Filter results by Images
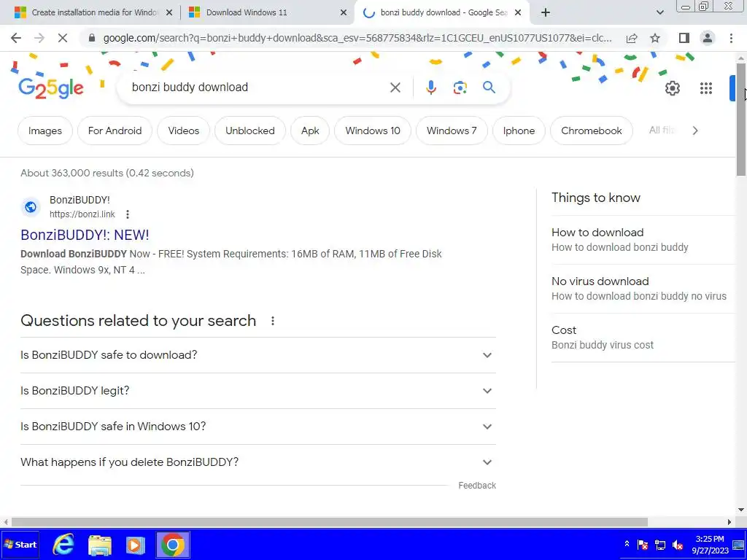 (x=44, y=131)
